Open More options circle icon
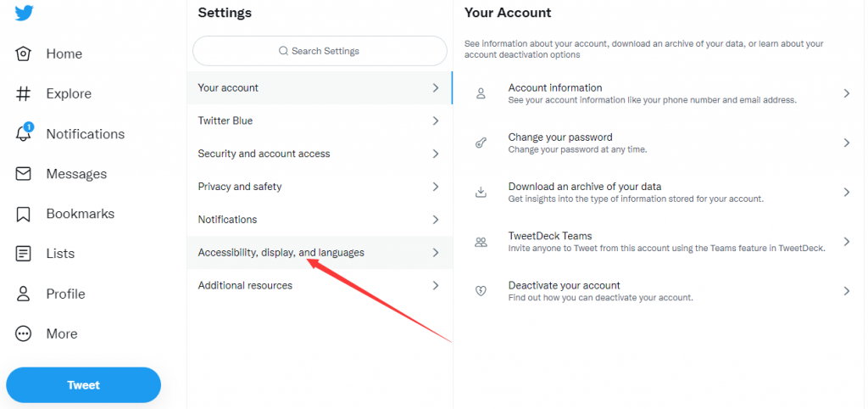Screen dimensions: 868x409 (x=23, y=333)
